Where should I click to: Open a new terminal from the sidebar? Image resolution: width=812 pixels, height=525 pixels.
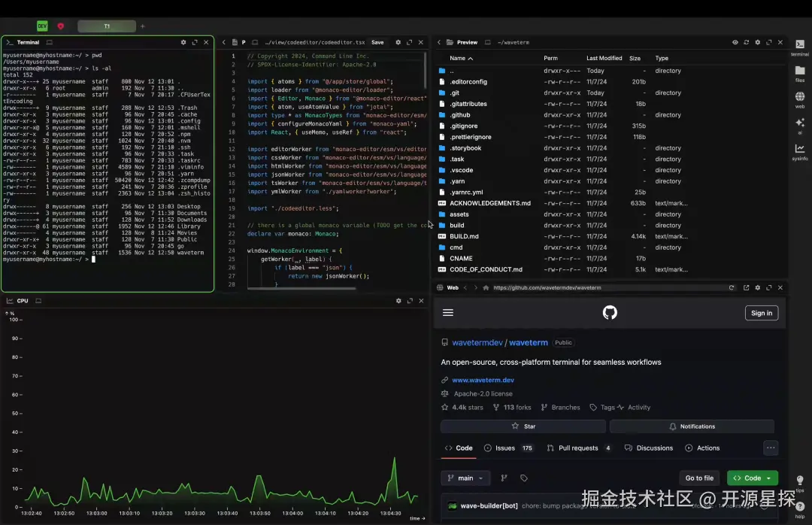(799, 47)
